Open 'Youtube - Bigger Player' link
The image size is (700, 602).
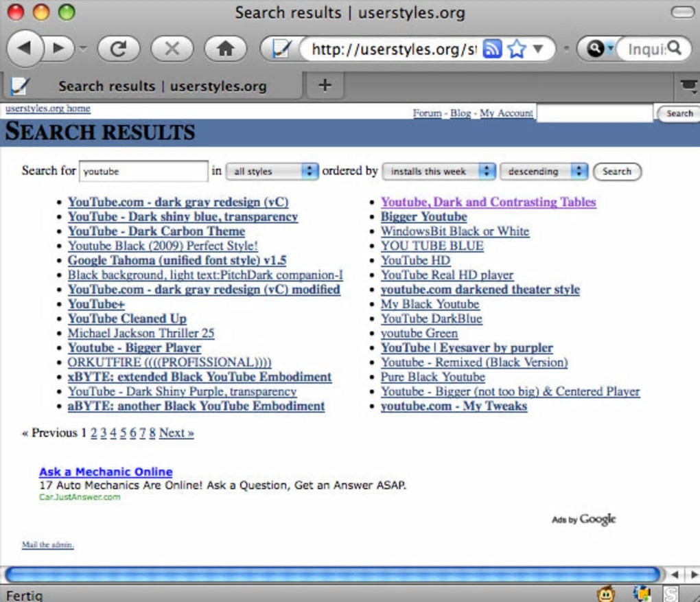(135, 348)
